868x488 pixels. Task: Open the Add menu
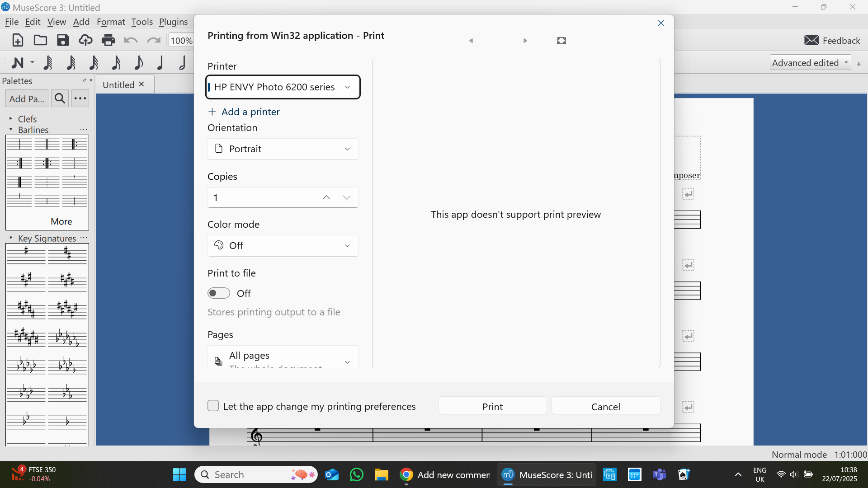point(81,22)
